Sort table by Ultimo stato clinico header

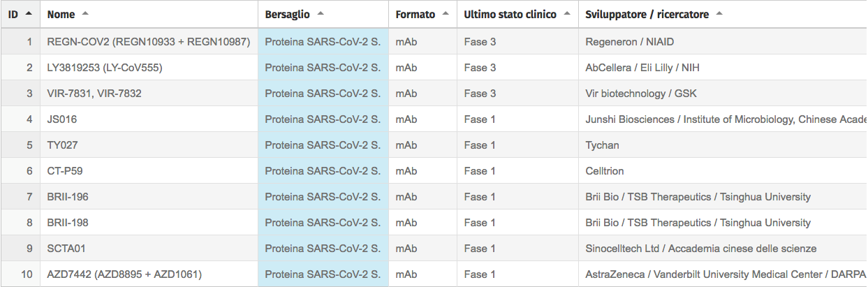pos(510,14)
